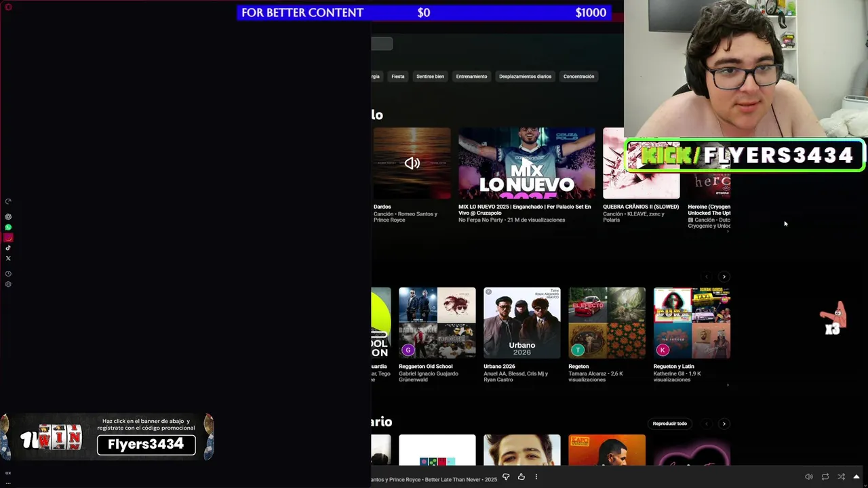Image resolution: width=868 pixels, height=488 pixels.
Task: Open MIX LO NUEVO 2025 video title
Action: [x=525, y=210]
